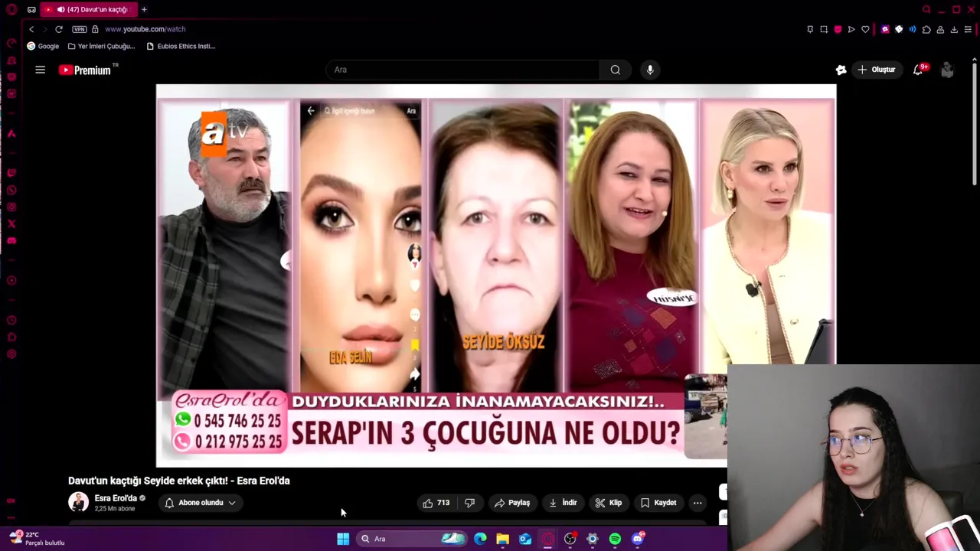This screenshot has height=551, width=980.
Task: Click the browser tab search magnifier
Action: tap(926, 9)
